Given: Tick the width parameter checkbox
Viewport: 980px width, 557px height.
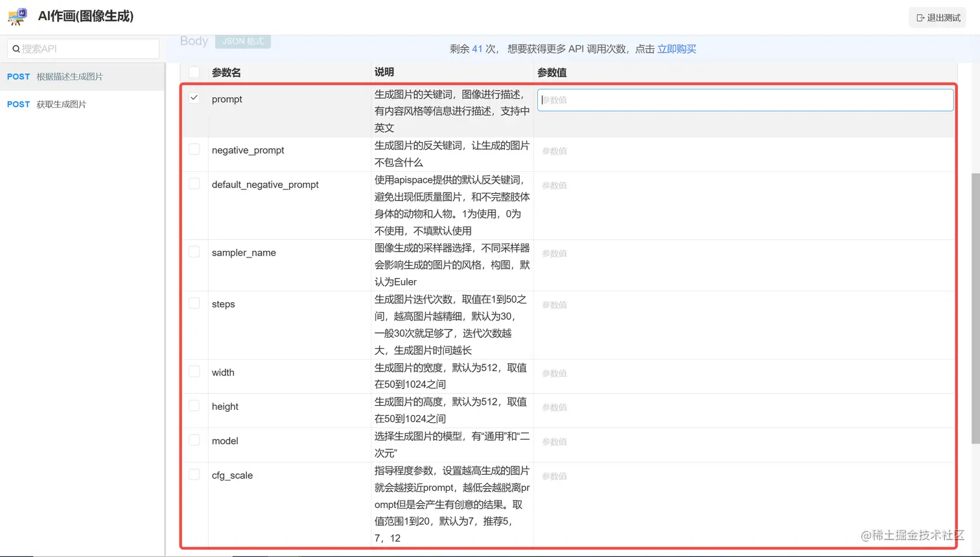Looking at the screenshot, I should [x=194, y=372].
